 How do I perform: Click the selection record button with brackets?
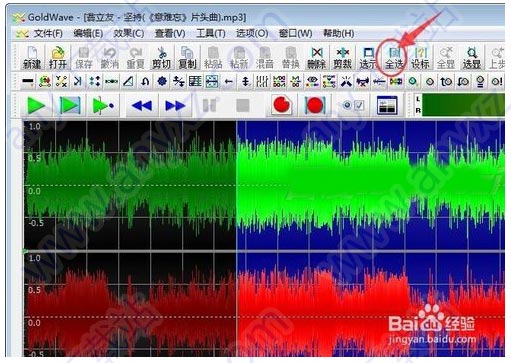click(314, 105)
